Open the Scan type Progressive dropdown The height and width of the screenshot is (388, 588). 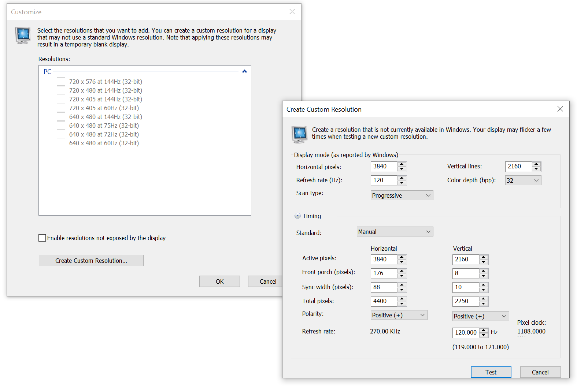[x=402, y=195]
